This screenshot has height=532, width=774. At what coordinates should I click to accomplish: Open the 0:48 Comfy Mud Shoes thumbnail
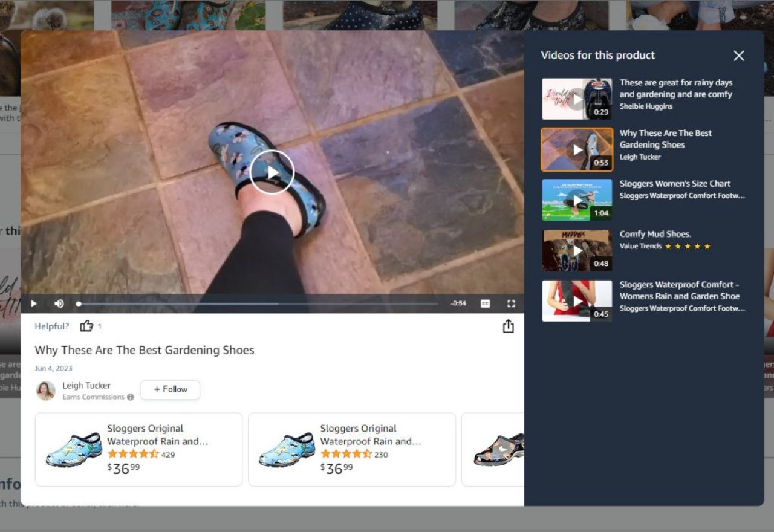[x=577, y=250]
